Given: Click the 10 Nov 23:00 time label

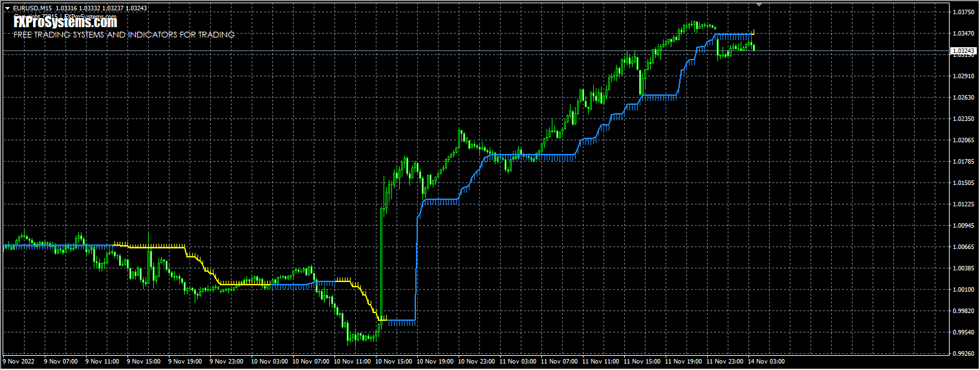Looking at the screenshot, I should coord(477,362).
